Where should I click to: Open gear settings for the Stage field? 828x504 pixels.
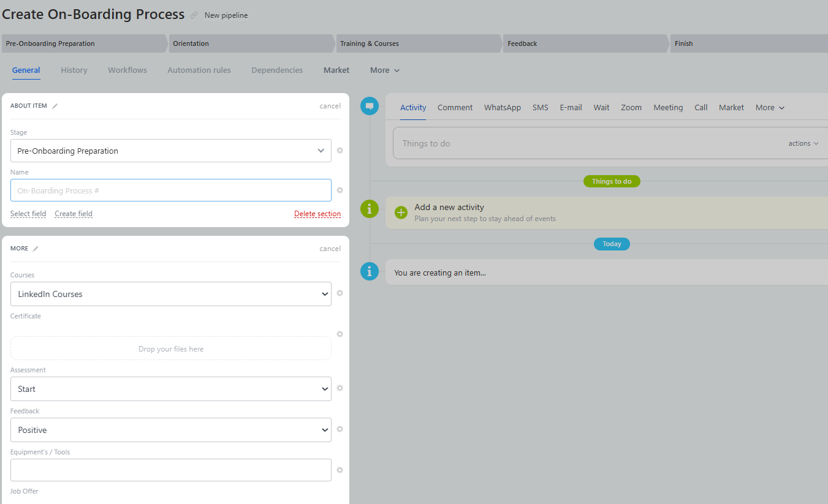340,151
